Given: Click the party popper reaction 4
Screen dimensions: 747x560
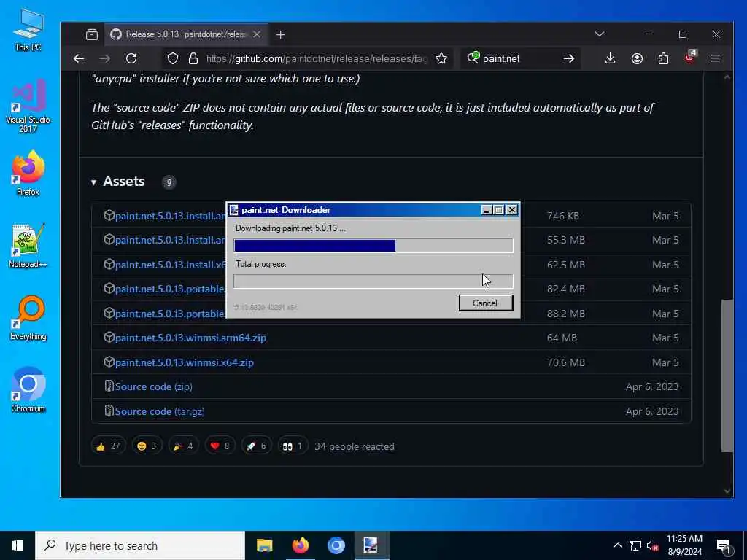Looking at the screenshot, I should coord(183,446).
